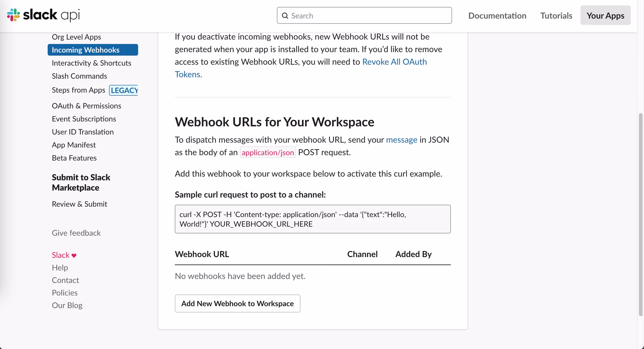This screenshot has height=349, width=644.
Task: Open Our Blog link
Action: coord(67,305)
